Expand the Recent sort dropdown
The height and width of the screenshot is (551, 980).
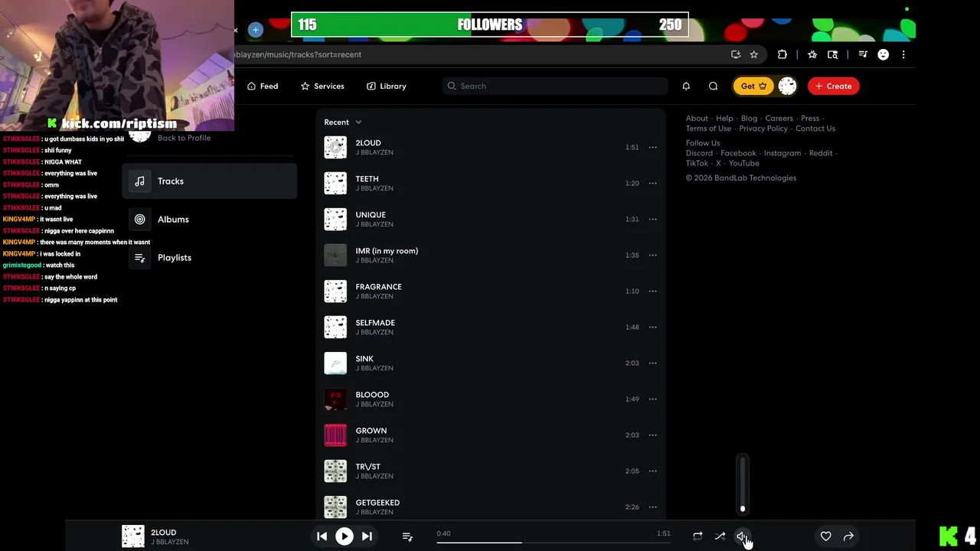[343, 122]
